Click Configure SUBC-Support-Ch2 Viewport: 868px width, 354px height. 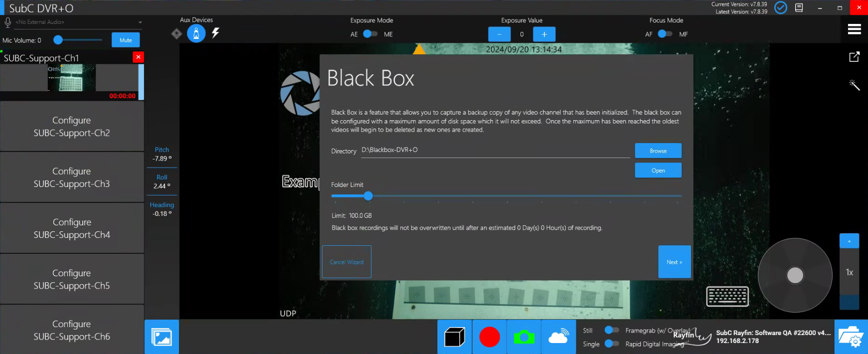point(72,127)
